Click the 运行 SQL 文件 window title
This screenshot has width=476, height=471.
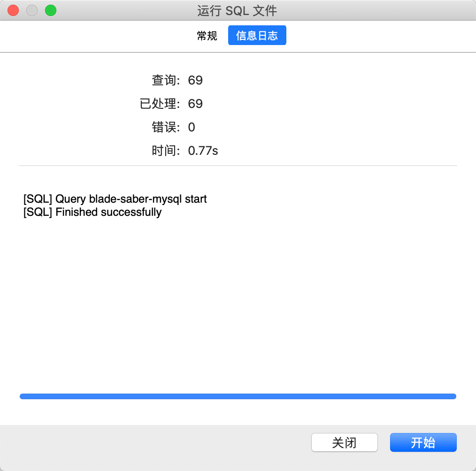(237, 11)
